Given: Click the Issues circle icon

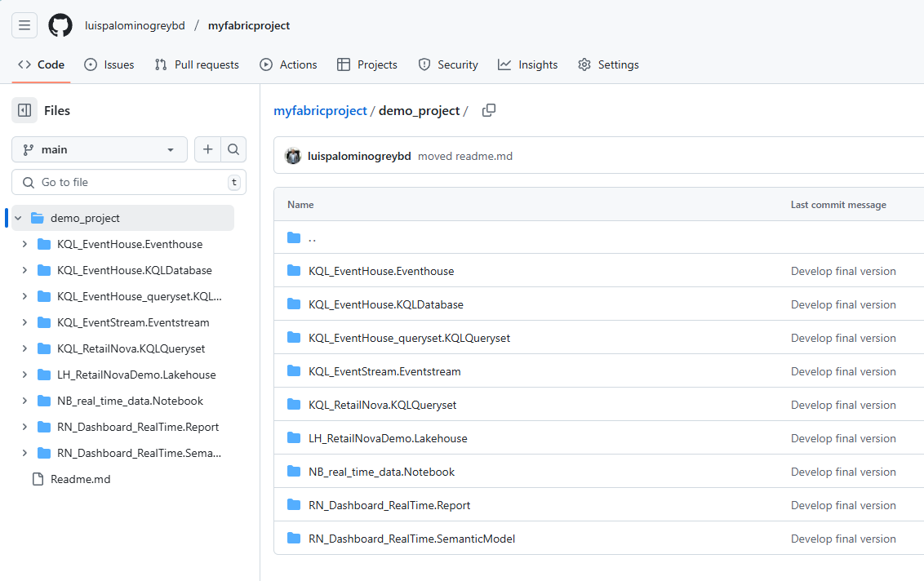Looking at the screenshot, I should [x=90, y=64].
